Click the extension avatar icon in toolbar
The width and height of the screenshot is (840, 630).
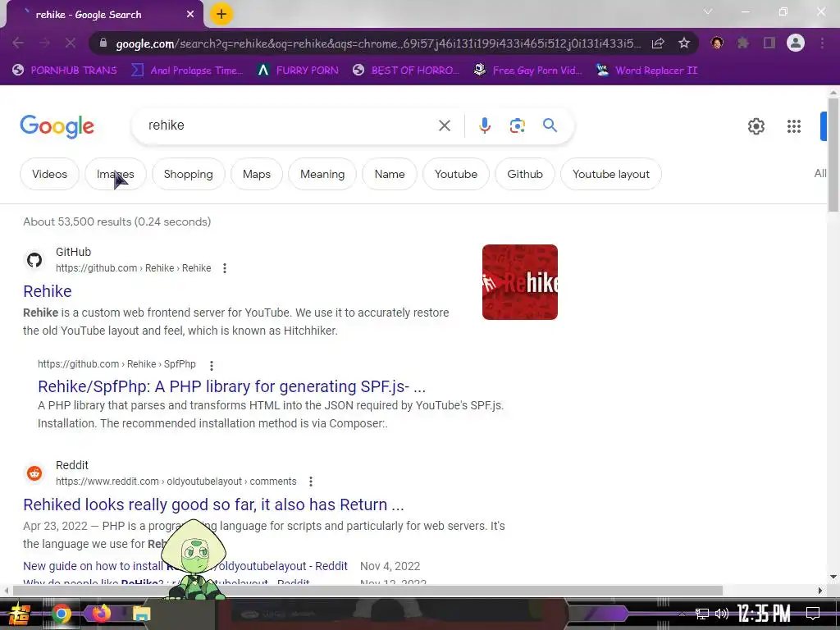717,43
